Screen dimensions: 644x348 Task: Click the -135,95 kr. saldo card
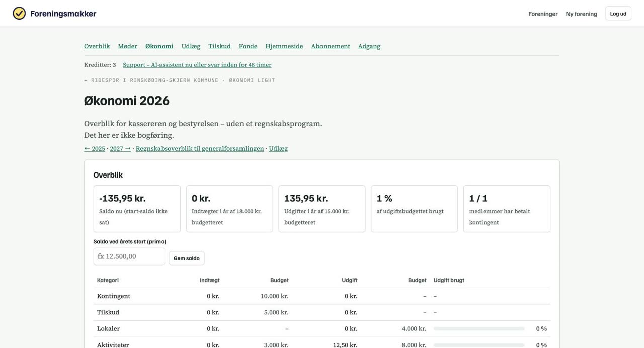(137, 209)
